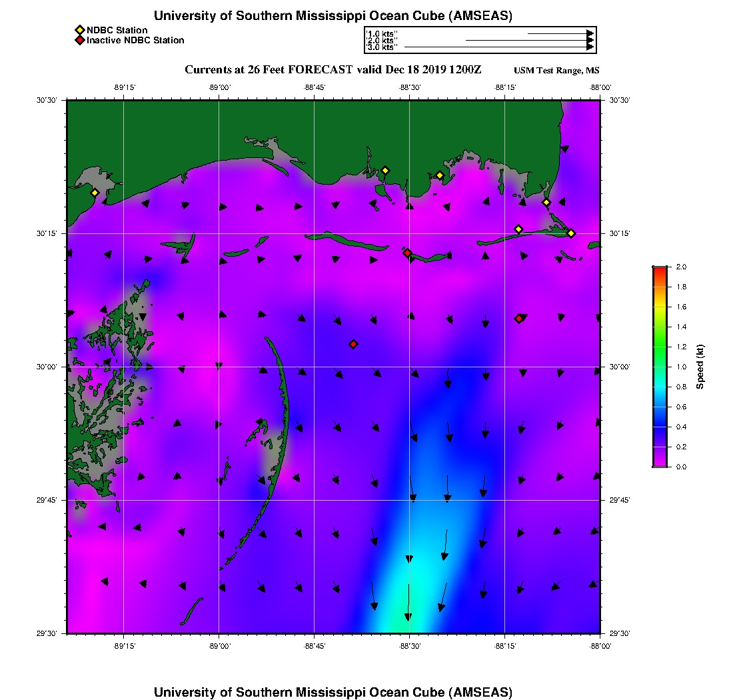This screenshot has height=700, width=733.
Task: Click the 'Speed (kt)' colorbar axis label
Action: tap(700, 367)
